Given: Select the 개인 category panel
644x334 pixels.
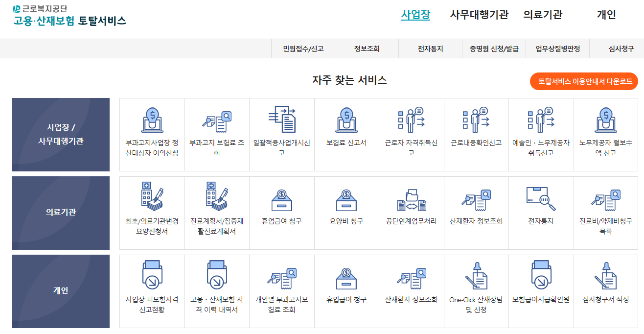Looking at the screenshot, I should [61, 291].
